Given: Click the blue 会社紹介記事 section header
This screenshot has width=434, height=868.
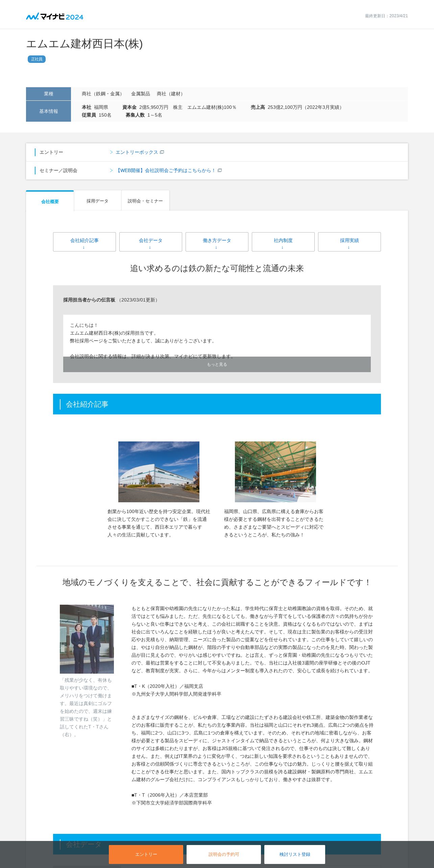Looking at the screenshot, I should pyautogui.click(x=217, y=404).
